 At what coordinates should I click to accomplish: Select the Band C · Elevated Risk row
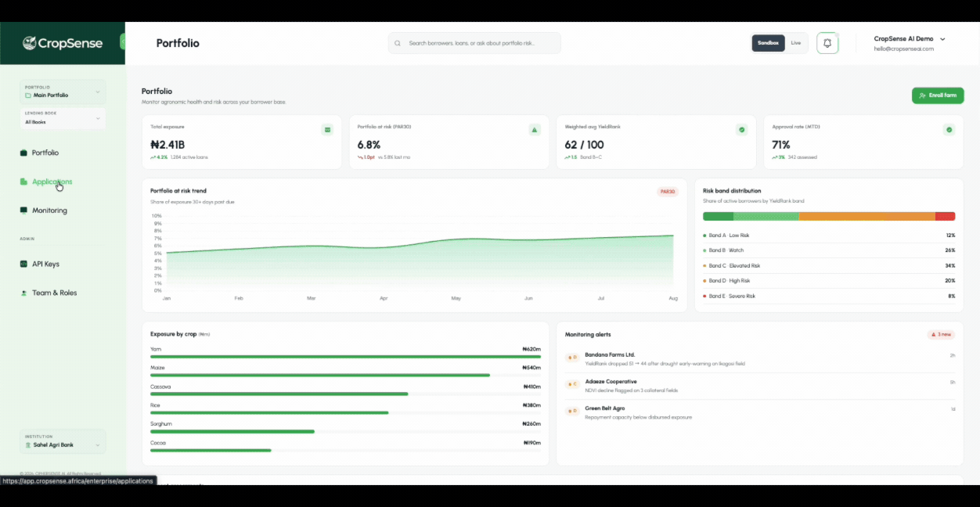click(x=829, y=266)
